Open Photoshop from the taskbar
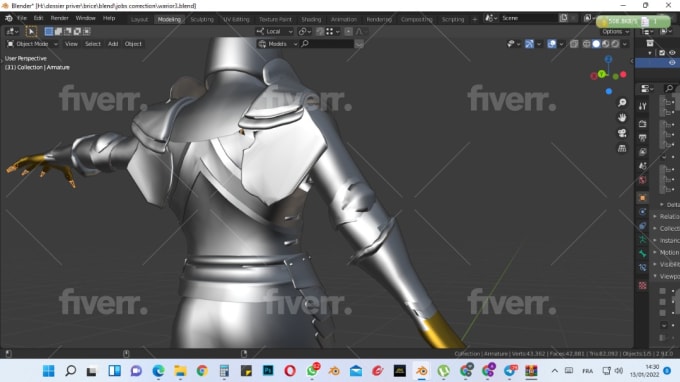Viewport: 680px width, 382px height. pyautogui.click(x=268, y=371)
